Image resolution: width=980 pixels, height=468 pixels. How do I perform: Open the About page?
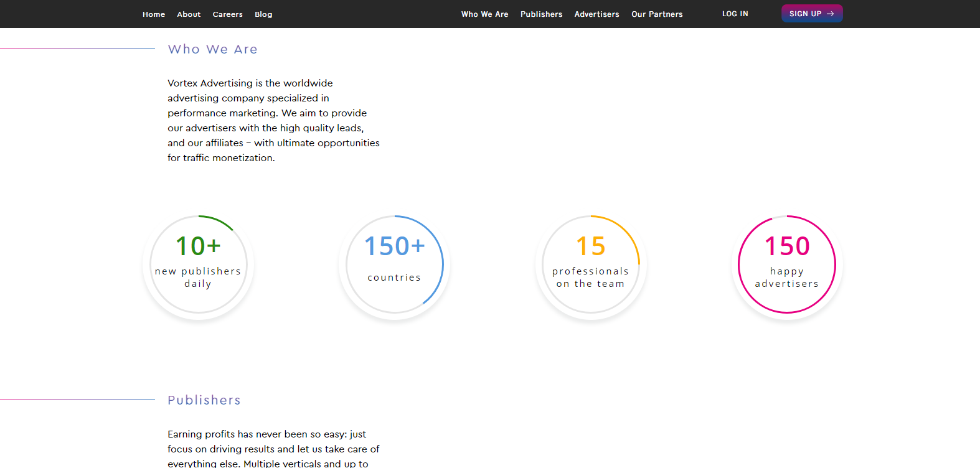(189, 14)
